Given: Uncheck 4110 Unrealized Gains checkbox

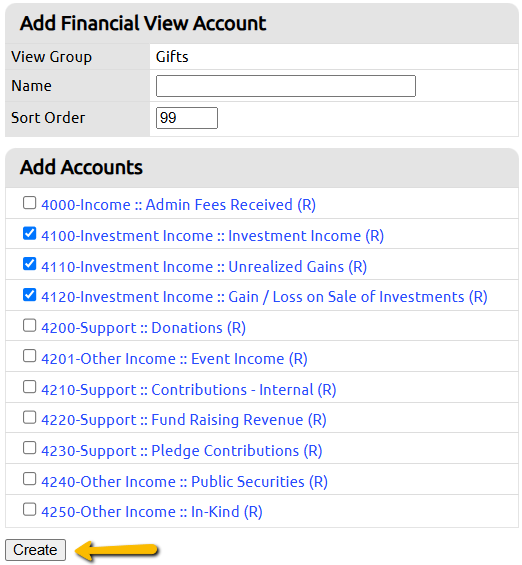Looking at the screenshot, I should [29, 264].
